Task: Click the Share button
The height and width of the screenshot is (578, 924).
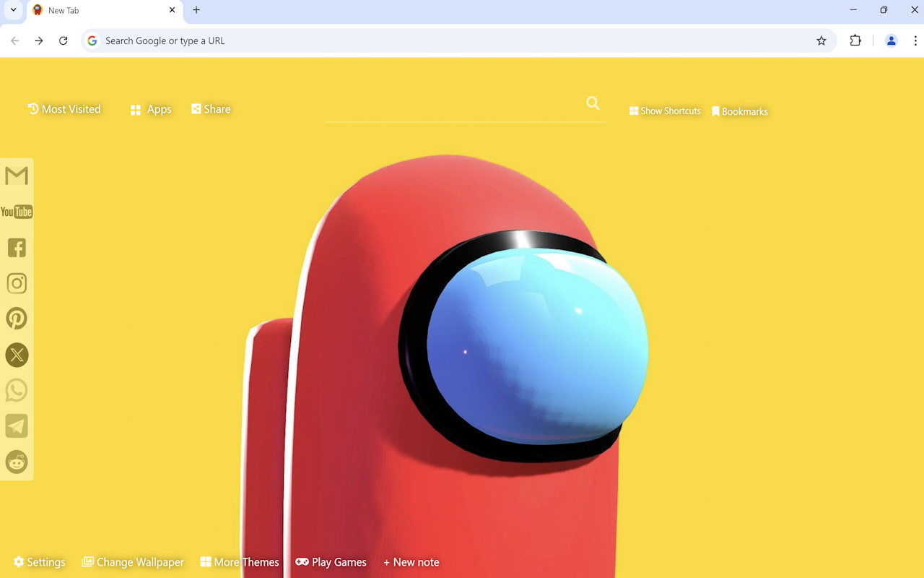Action: (211, 109)
